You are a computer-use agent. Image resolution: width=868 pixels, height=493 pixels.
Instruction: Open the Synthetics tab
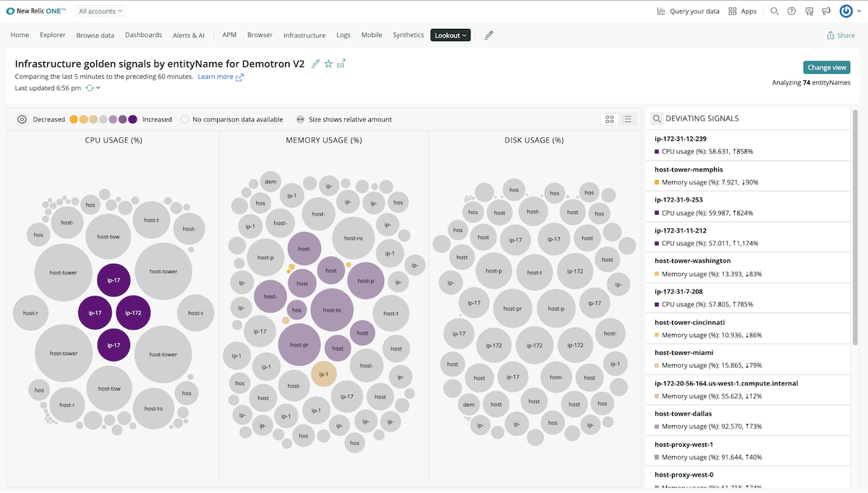coord(409,35)
